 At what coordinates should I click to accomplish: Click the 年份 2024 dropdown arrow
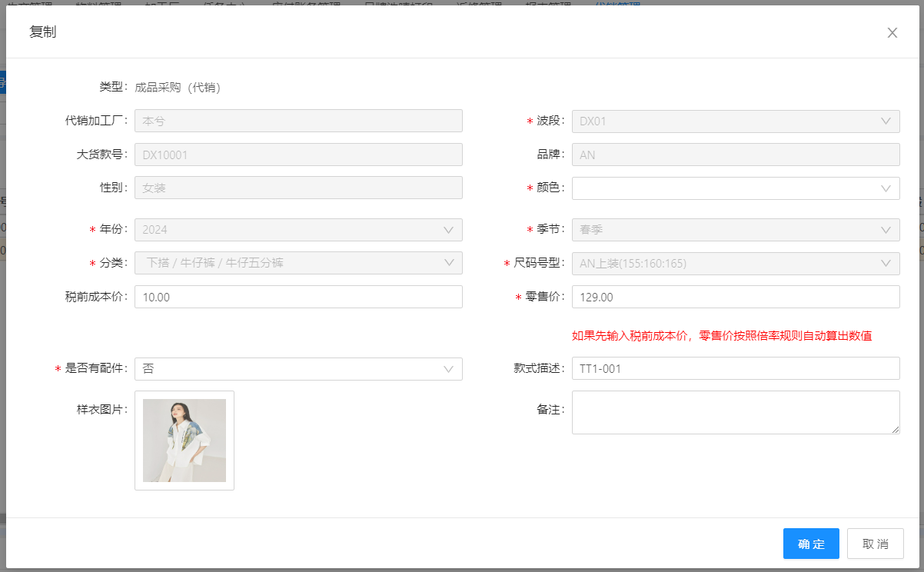(448, 230)
